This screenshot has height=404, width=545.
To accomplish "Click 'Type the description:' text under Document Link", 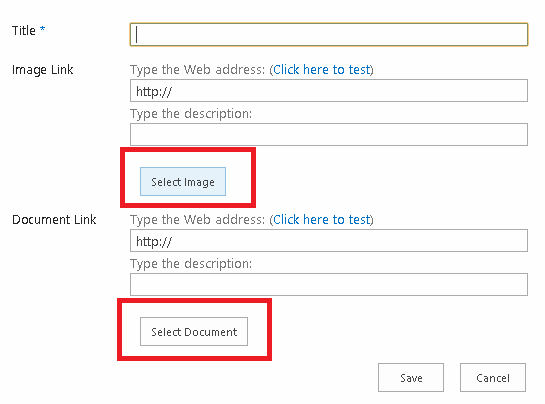I will (x=191, y=264).
